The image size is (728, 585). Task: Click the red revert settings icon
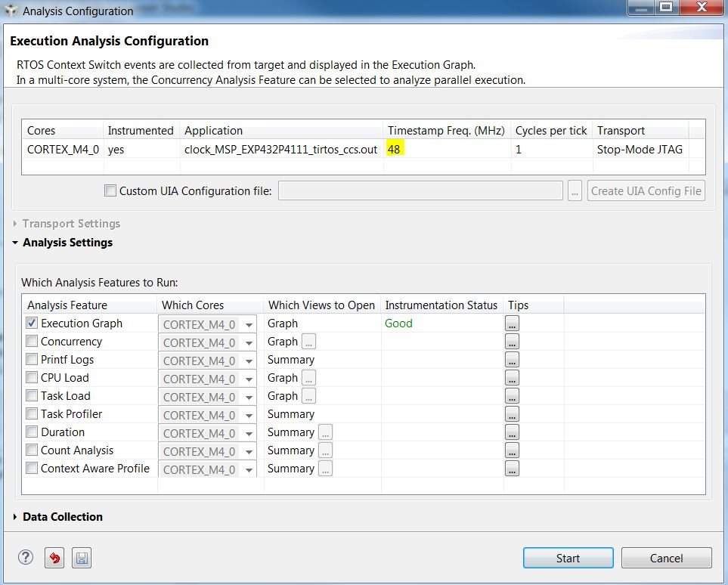tap(54, 558)
